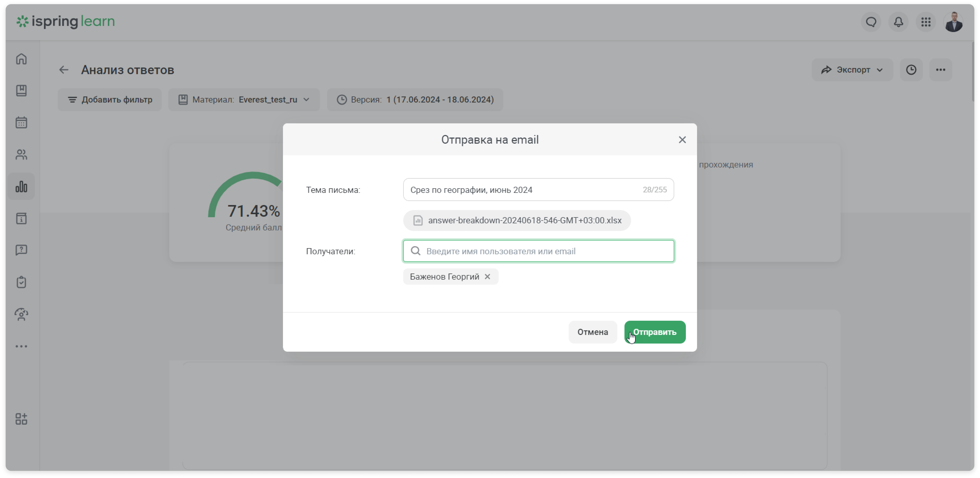Close the Отправка на email dialog
Viewport: 980px width, 478px height.
(x=682, y=139)
